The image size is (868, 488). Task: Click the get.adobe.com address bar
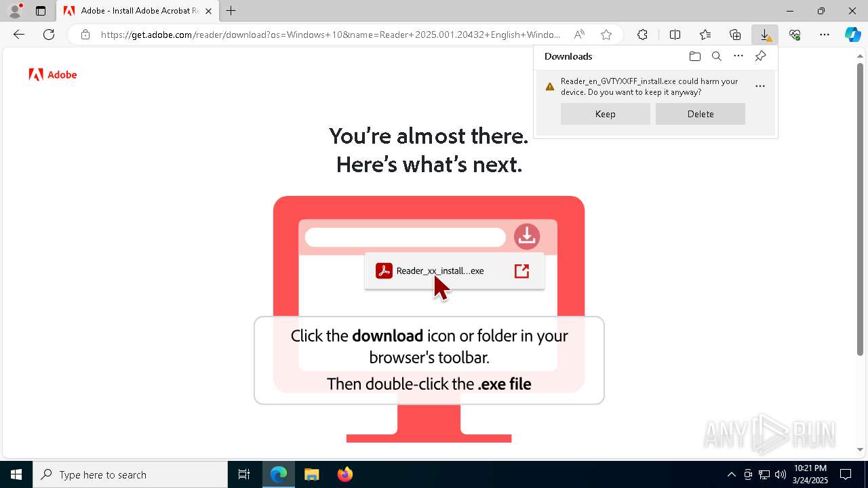(330, 35)
